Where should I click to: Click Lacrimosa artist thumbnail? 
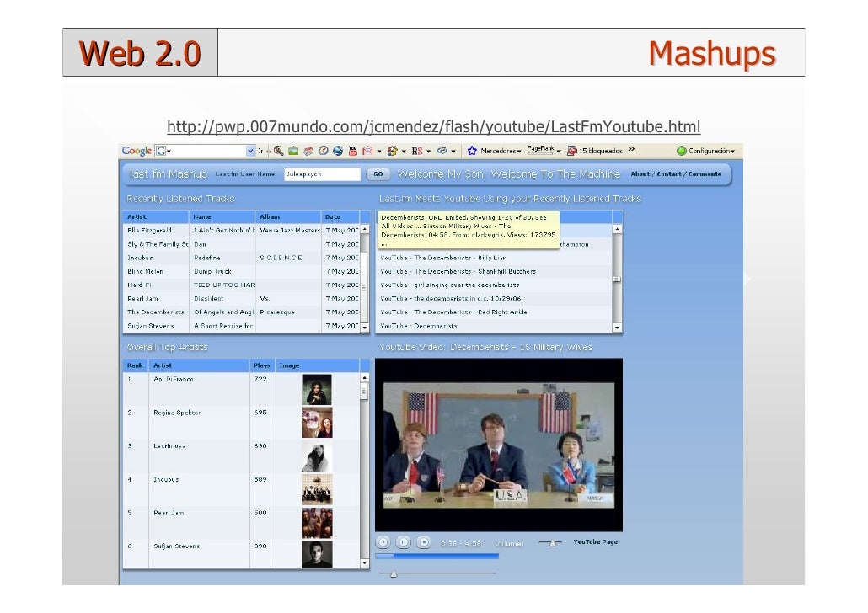click(x=317, y=456)
